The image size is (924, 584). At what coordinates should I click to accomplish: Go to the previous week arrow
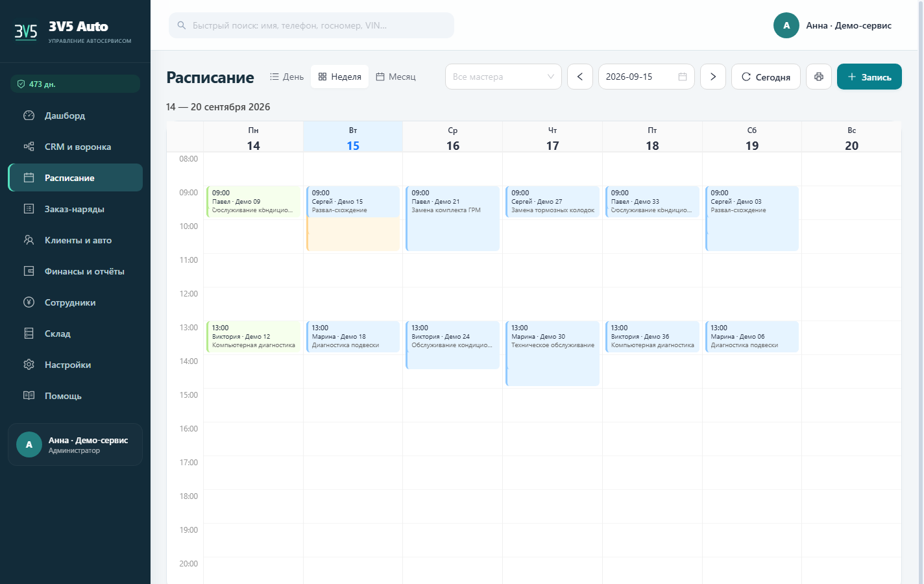(580, 77)
